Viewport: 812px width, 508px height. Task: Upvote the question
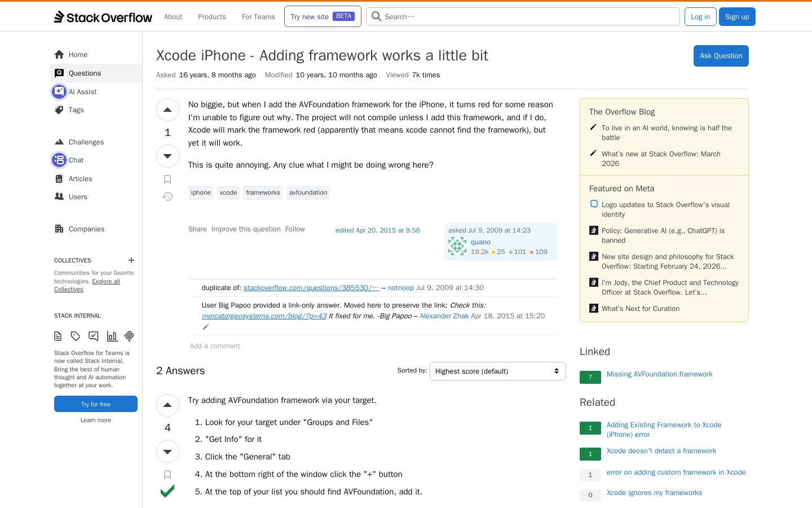tap(167, 110)
